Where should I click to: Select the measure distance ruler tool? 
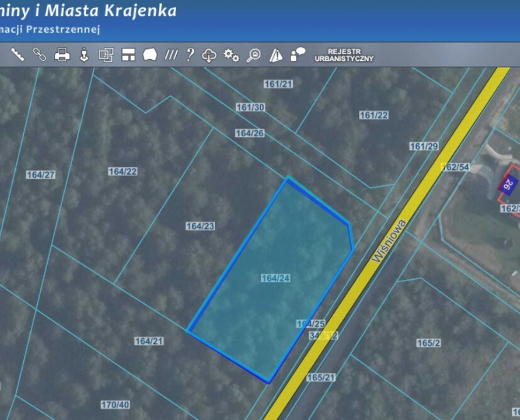tap(17, 55)
